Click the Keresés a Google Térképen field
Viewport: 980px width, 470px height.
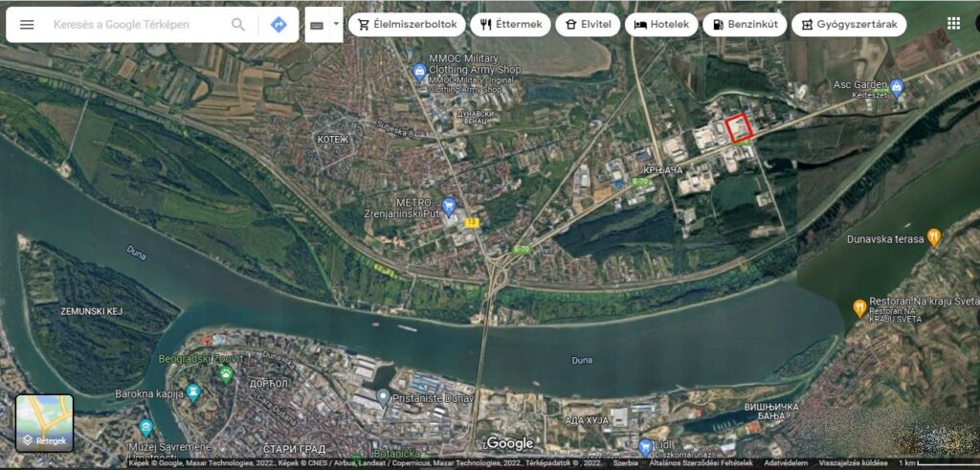134,25
